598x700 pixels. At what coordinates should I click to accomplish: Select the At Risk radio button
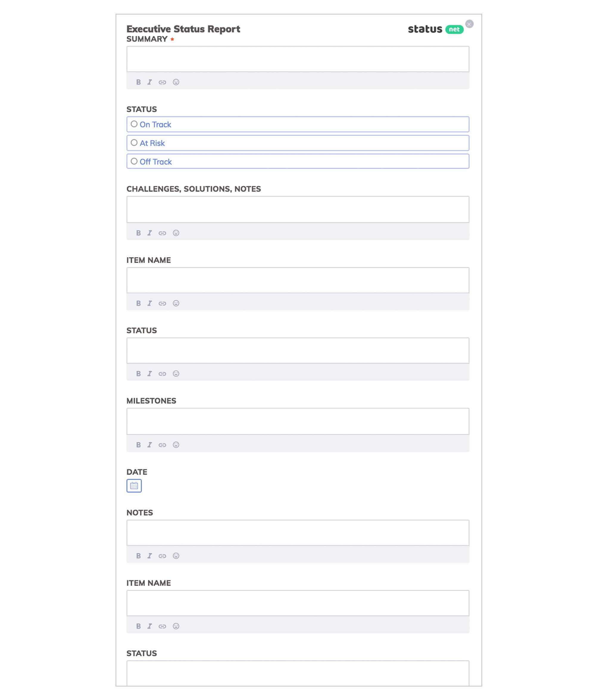tap(133, 142)
